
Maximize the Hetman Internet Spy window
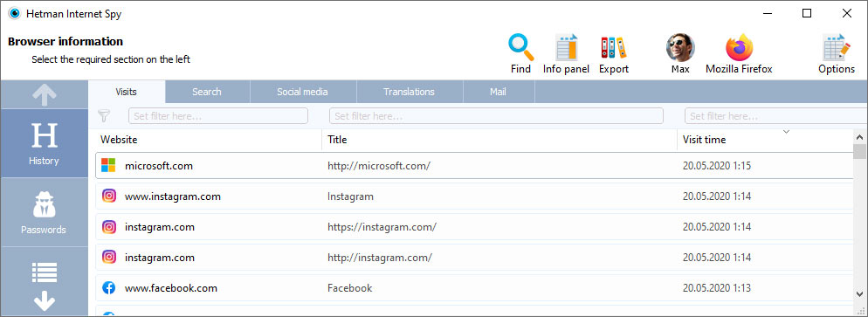pos(807,13)
